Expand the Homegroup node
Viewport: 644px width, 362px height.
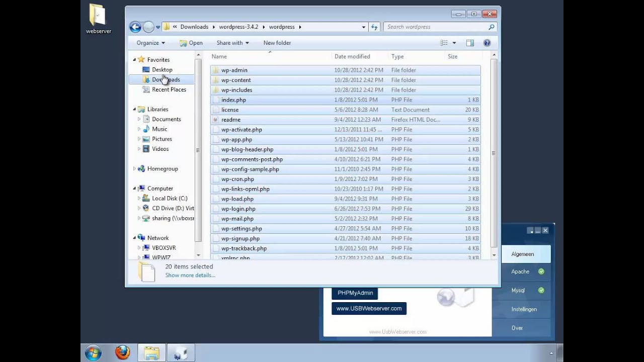134,169
